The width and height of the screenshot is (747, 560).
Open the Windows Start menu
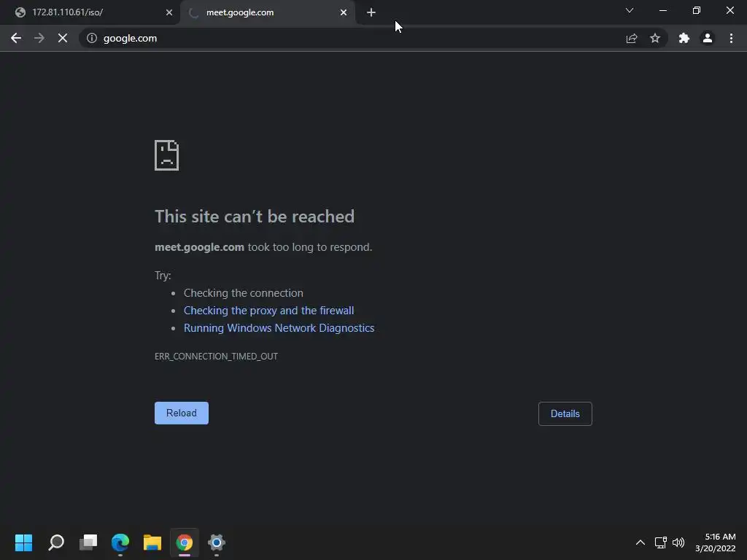(23, 542)
